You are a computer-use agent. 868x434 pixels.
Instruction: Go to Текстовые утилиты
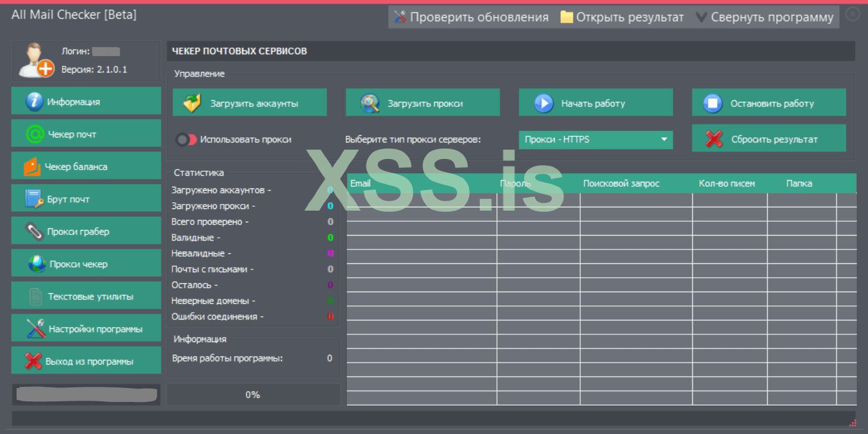click(86, 297)
